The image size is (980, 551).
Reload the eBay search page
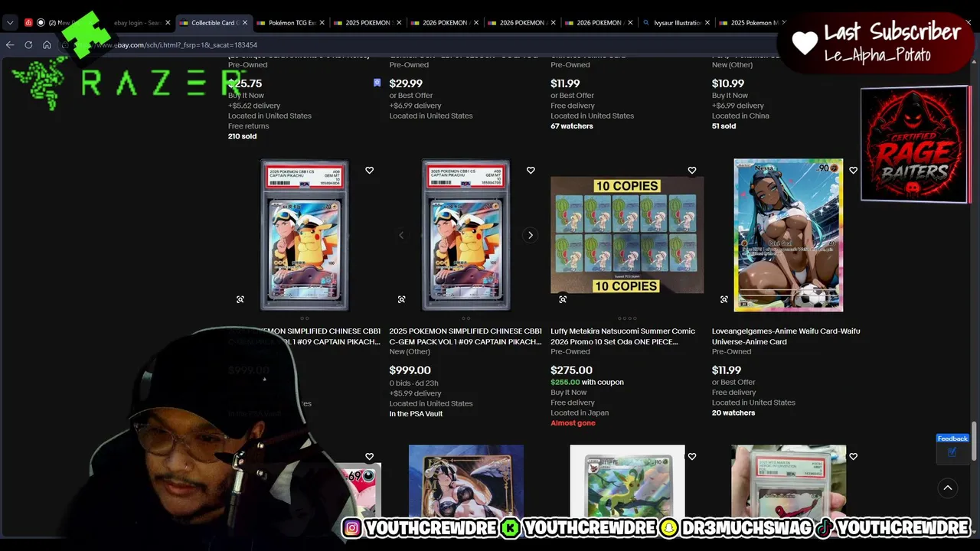coord(28,45)
